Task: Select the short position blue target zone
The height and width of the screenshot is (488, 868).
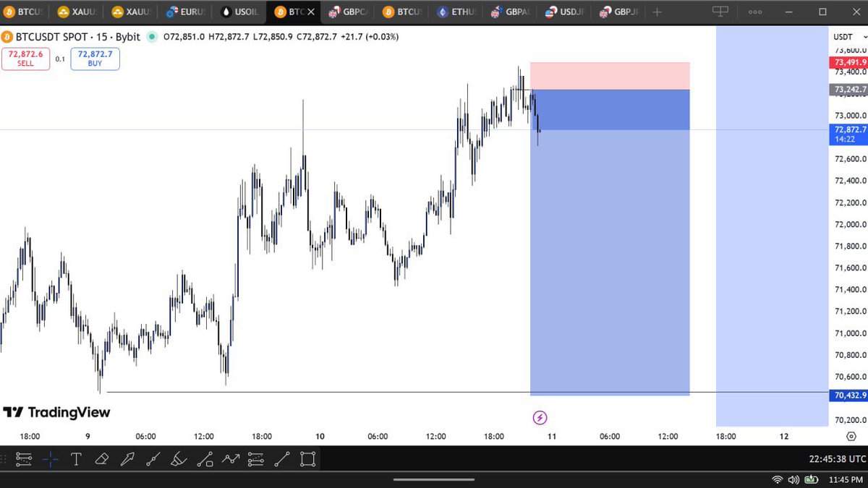Action: pyautogui.click(x=610, y=242)
